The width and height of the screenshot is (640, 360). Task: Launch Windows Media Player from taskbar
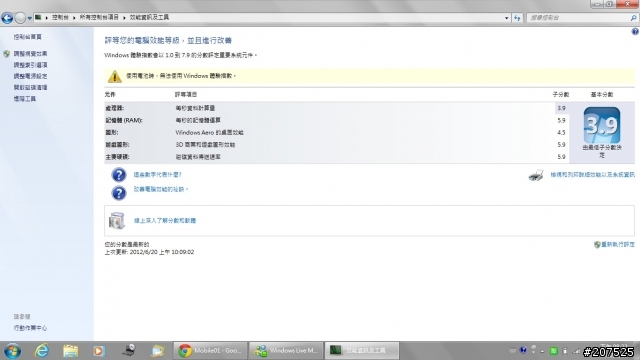click(x=98, y=351)
